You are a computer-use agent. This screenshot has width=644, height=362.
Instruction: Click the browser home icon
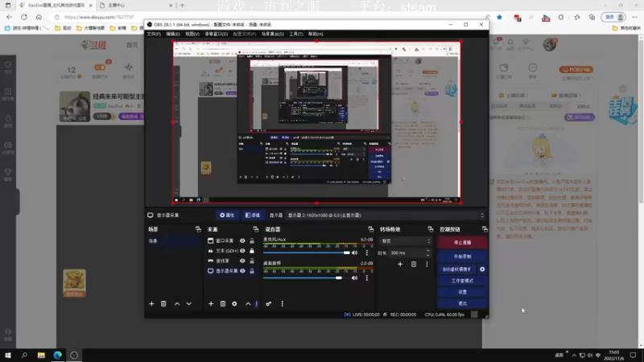(39, 17)
